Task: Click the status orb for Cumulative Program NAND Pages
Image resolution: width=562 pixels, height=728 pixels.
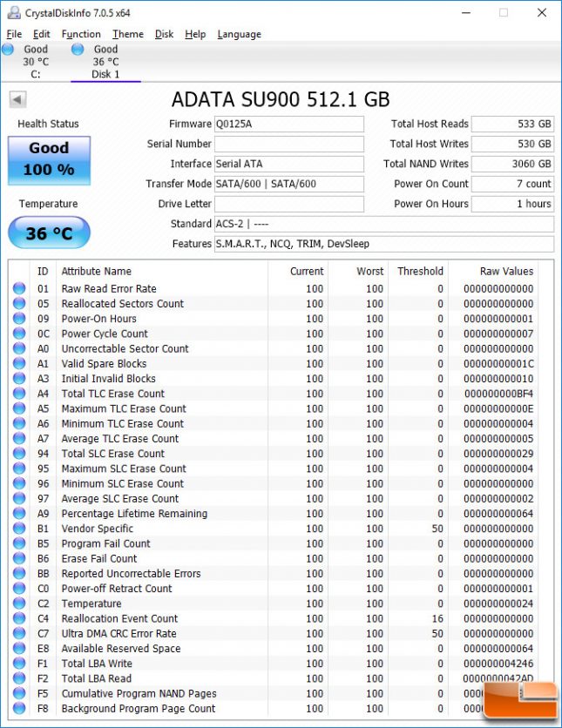Action: point(19,693)
